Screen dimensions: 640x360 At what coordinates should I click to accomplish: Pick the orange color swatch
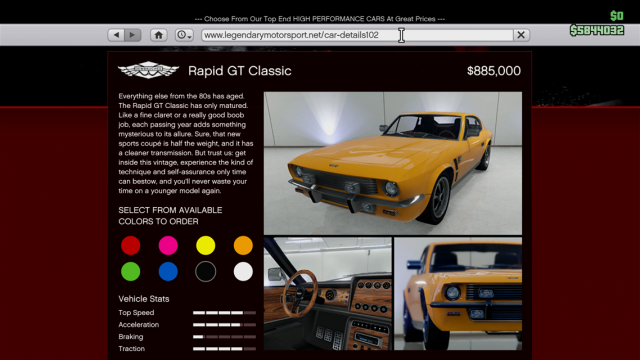point(243,245)
